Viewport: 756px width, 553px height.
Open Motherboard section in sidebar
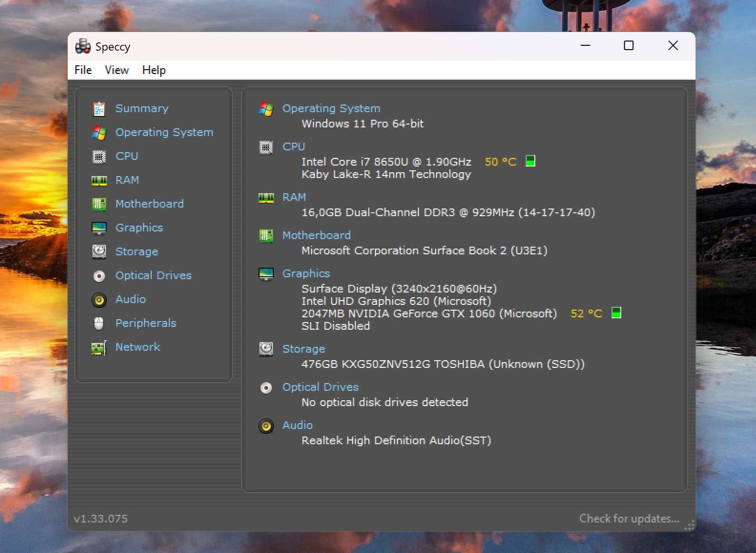coord(150,204)
